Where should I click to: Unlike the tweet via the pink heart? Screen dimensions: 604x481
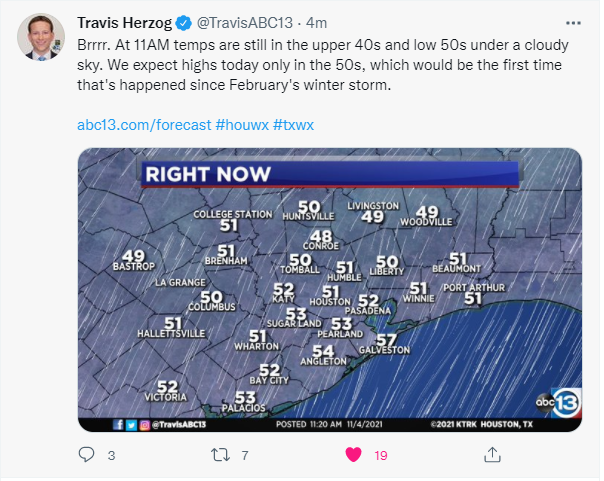[x=353, y=455]
